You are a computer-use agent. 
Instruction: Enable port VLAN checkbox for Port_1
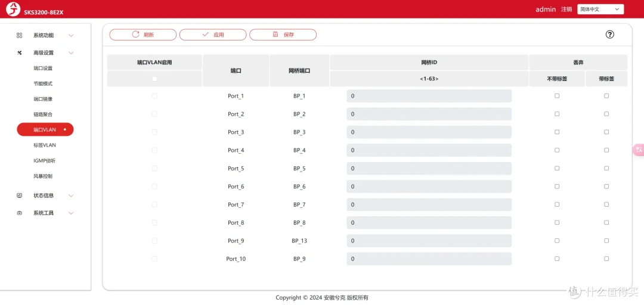pos(154,96)
